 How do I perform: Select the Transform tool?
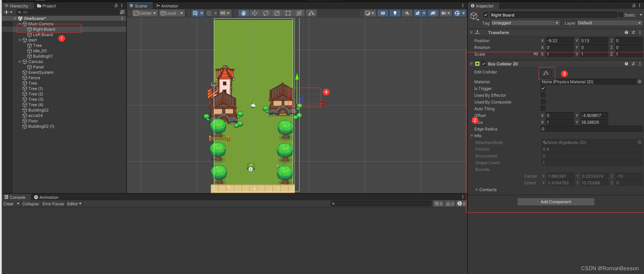(299, 13)
